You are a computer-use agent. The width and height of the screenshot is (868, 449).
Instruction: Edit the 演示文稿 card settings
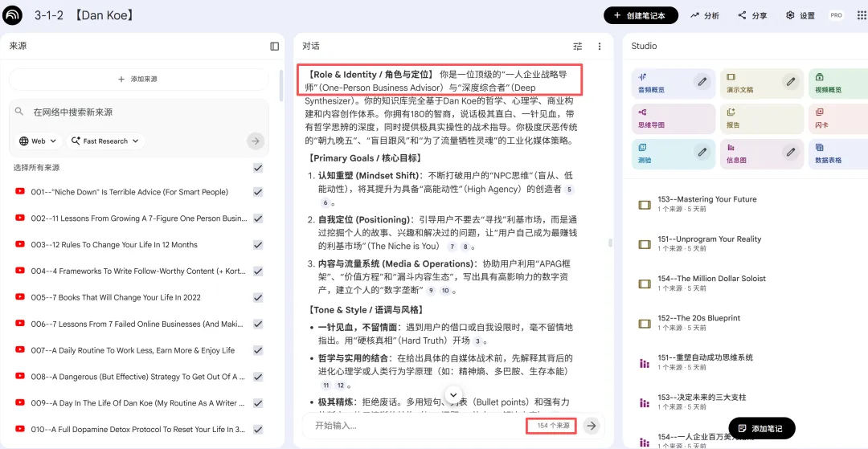click(791, 82)
